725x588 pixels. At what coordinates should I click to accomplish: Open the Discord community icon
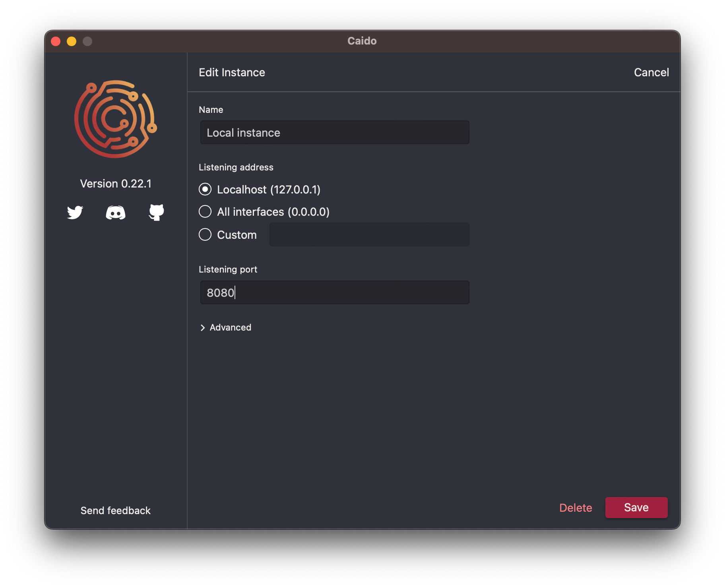pyautogui.click(x=116, y=213)
